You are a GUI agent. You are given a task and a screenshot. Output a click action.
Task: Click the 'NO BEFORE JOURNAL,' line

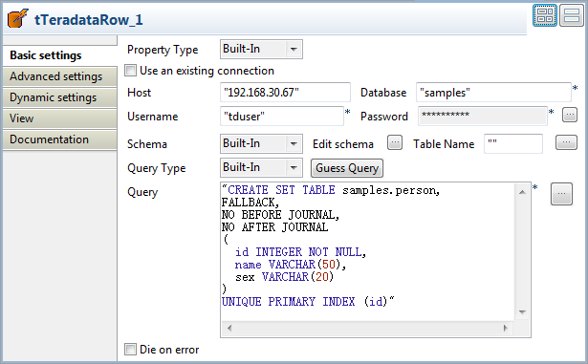tap(280, 215)
